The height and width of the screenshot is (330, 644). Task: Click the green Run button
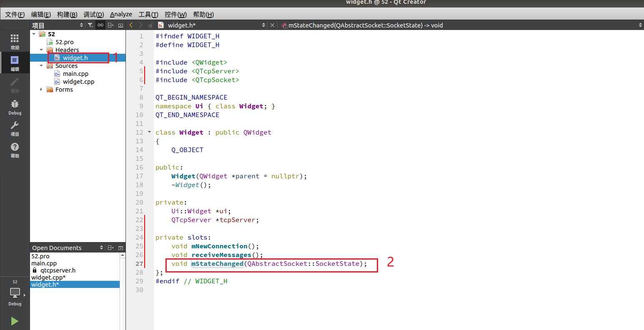[15, 321]
